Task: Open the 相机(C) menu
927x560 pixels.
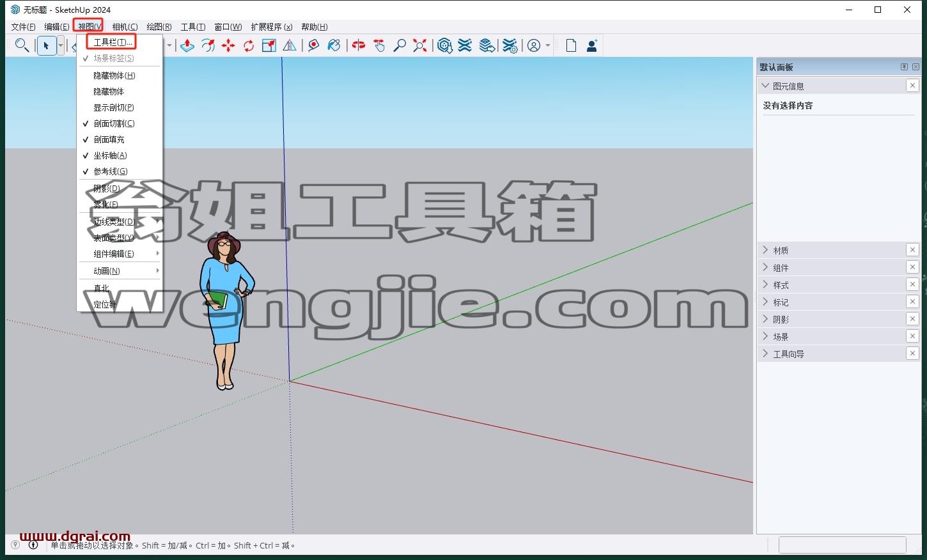Action: 125,27
